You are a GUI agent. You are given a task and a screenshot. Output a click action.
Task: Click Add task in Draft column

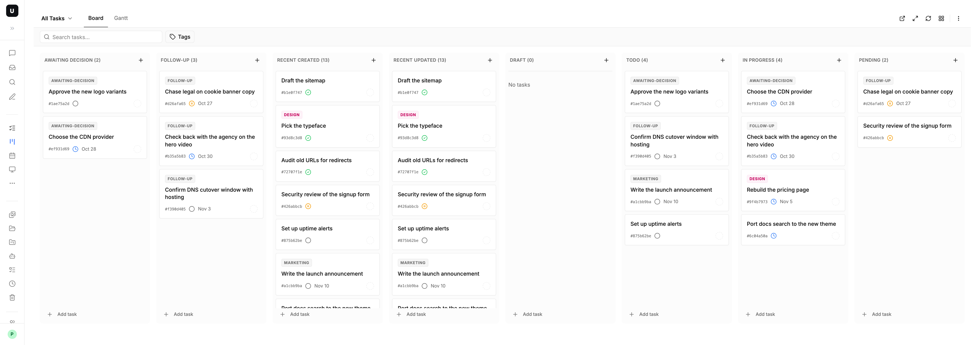528,314
